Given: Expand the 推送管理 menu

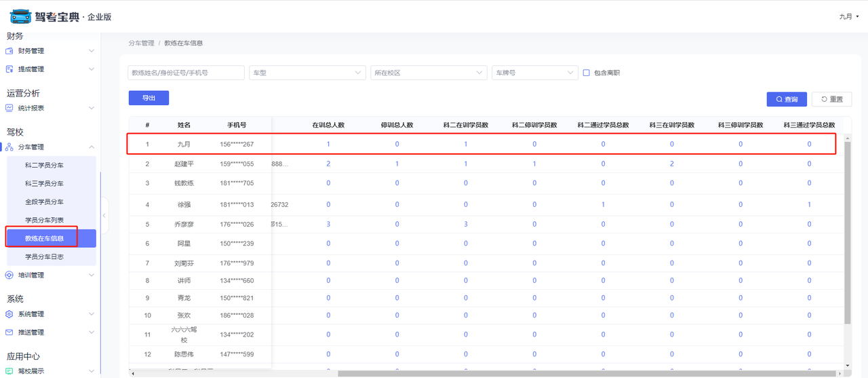Looking at the screenshot, I should click(92, 333).
